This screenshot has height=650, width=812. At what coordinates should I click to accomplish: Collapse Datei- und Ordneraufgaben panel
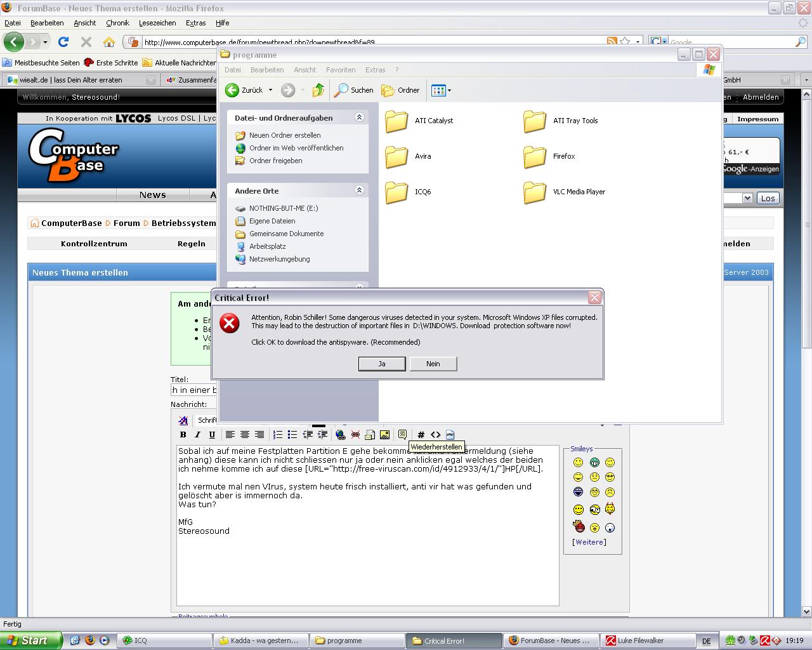tap(359, 117)
